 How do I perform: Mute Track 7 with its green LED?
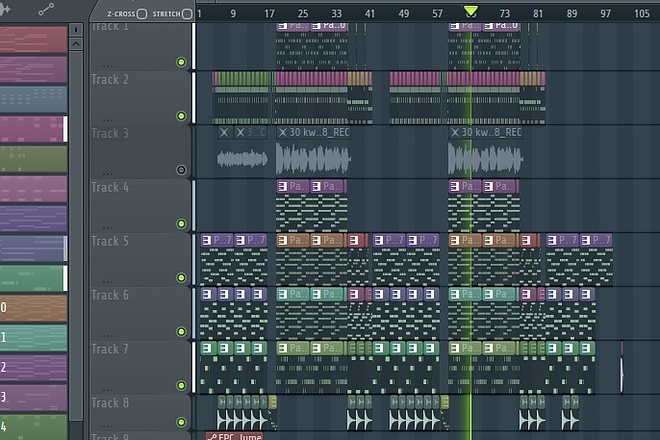click(181, 385)
